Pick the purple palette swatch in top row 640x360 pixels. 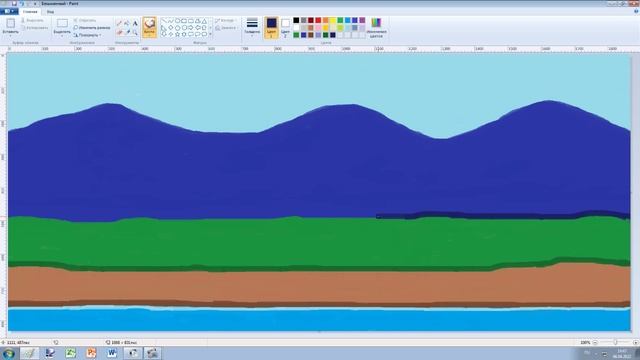(x=362, y=20)
